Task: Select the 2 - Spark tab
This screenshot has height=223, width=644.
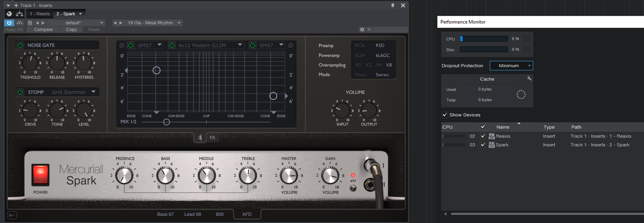Action: tap(66, 14)
